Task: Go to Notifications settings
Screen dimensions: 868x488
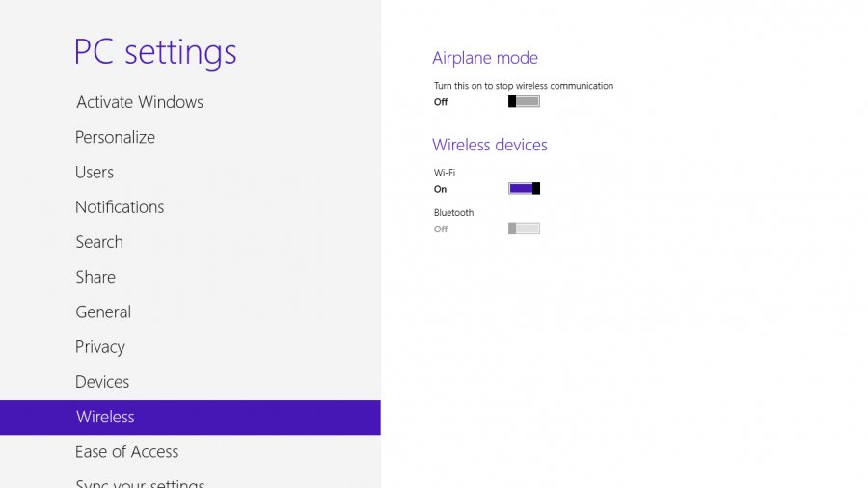Action: tap(120, 207)
